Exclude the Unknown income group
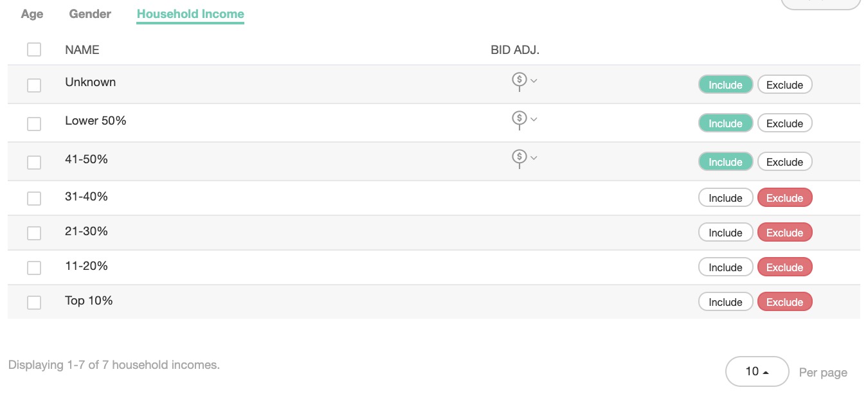The width and height of the screenshot is (868, 401). click(784, 85)
